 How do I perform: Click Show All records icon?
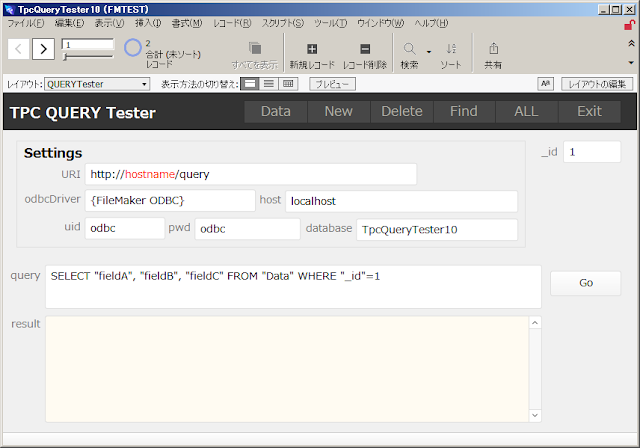(x=255, y=49)
